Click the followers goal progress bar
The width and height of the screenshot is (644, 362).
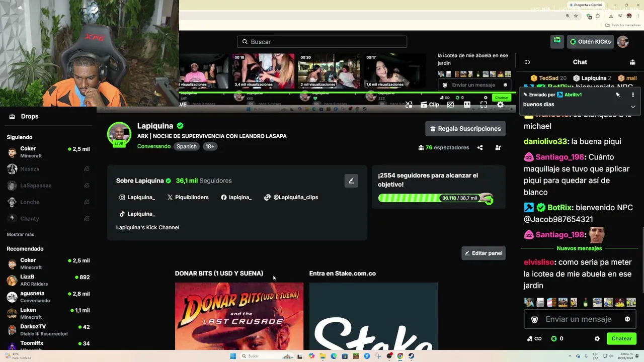coord(436,198)
